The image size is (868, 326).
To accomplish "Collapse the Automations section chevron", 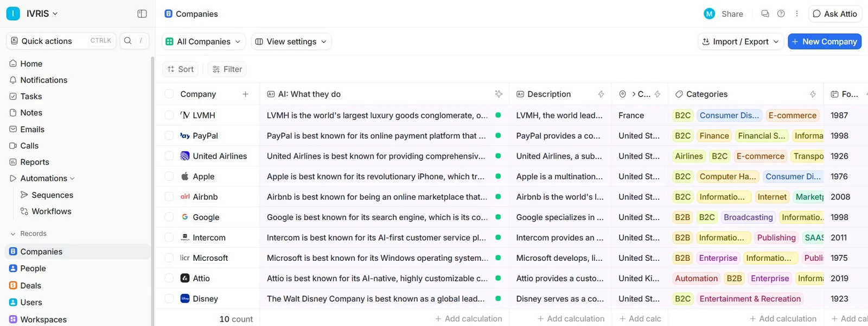I will (72, 178).
